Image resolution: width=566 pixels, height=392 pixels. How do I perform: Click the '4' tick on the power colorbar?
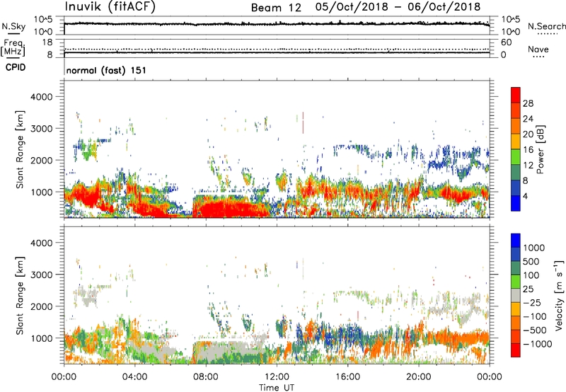coord(525,196)
